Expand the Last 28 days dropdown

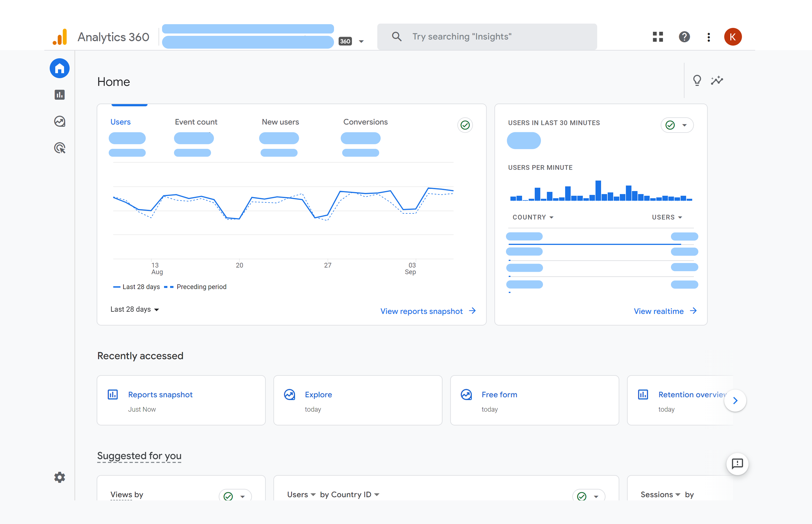(134, 309)
